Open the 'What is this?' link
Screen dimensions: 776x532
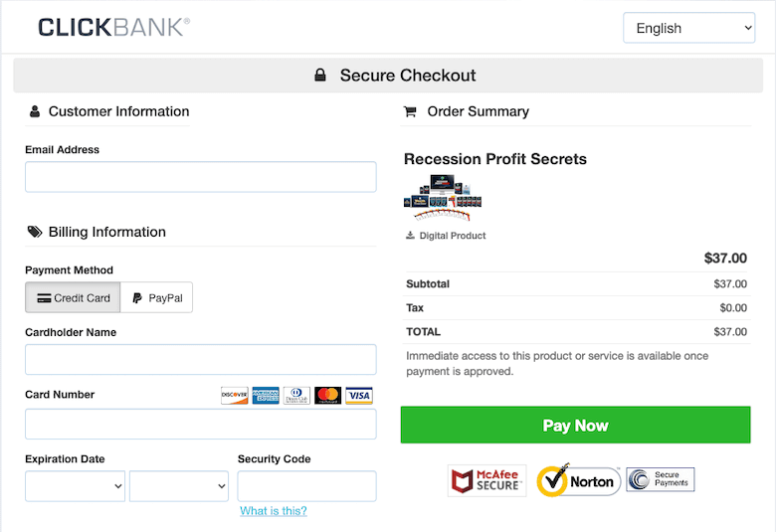tap(274, 511)
